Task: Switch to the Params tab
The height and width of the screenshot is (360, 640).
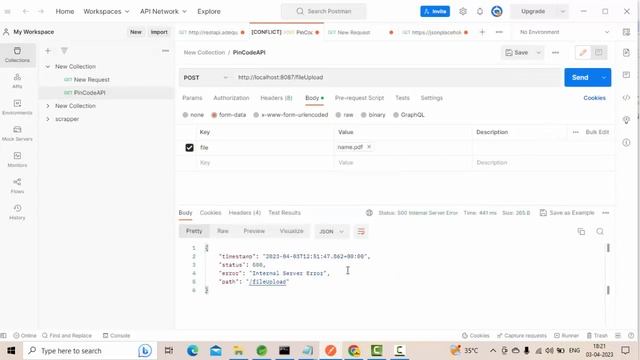Action: (x=192, y=98)
